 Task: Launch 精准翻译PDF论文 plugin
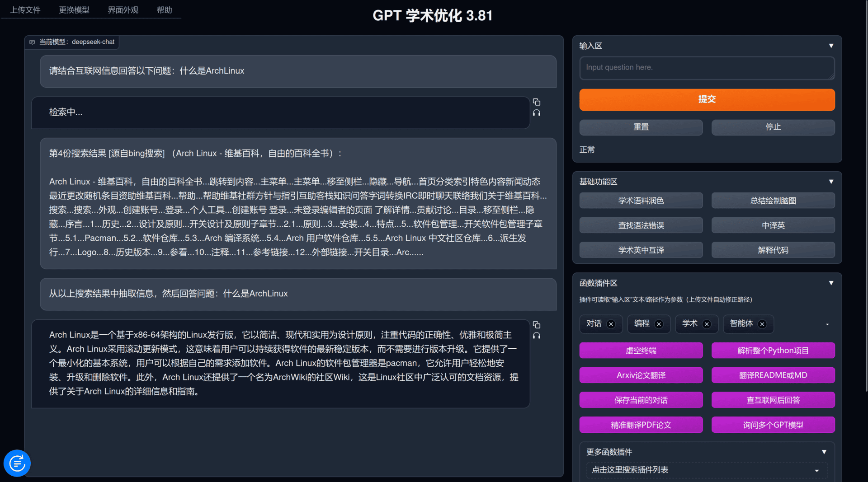tap(641, 425)
